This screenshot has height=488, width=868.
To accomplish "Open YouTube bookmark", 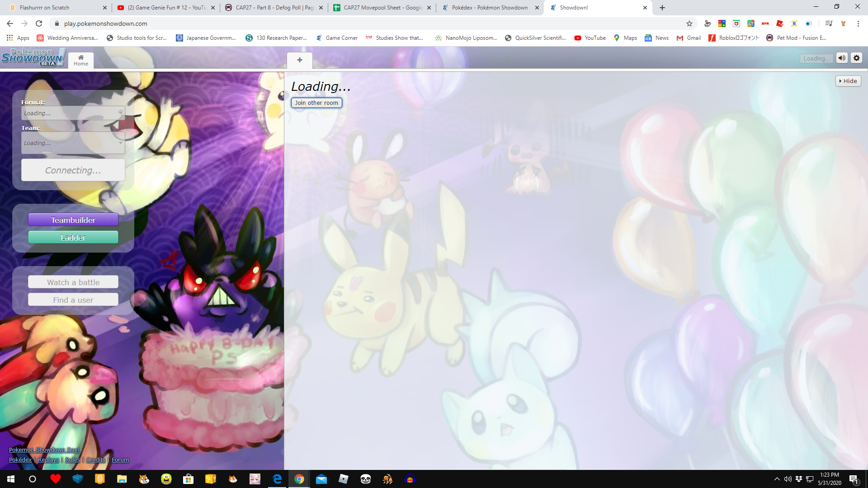I will click(590, 38).
